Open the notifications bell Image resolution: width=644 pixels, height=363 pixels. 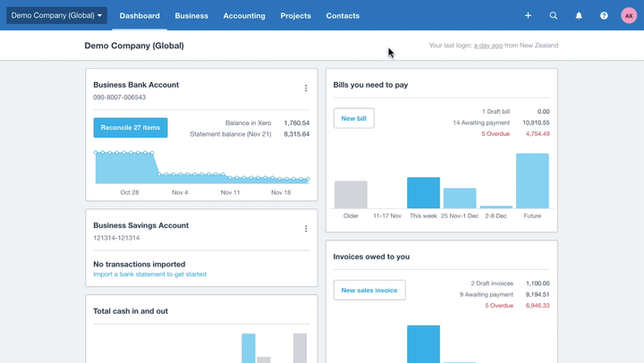pyautogui.click(x=579, y=15)
